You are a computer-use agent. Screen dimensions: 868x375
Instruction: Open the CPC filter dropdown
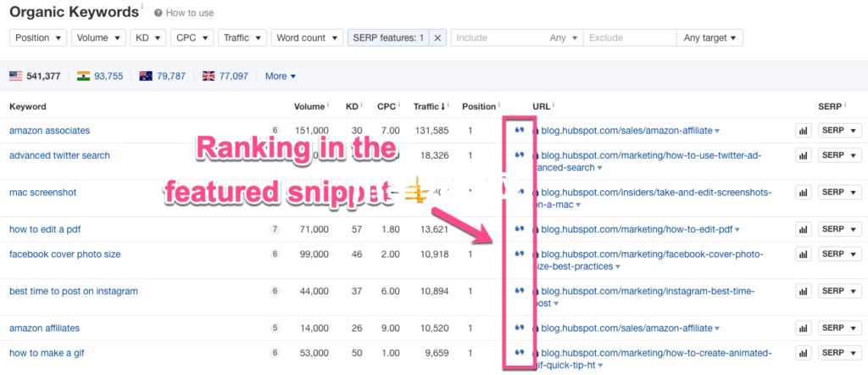click(192, 37)
